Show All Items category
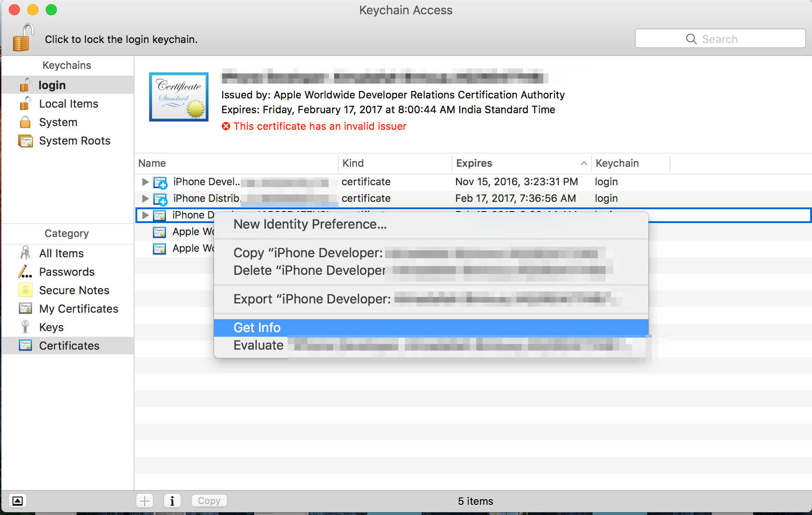The width and height of the screenshot is (812, 515). (67, 253)
